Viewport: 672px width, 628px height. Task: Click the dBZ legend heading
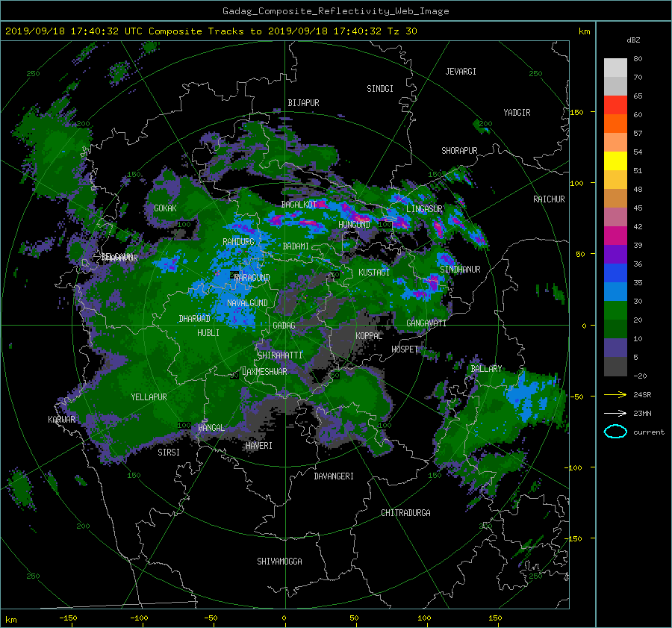[x=633, y=40]
